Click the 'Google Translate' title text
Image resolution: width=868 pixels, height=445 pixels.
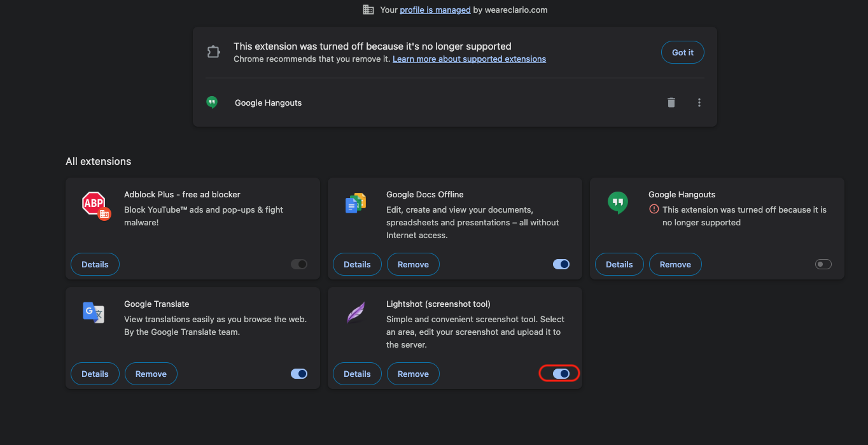click(x=157, y=304)
